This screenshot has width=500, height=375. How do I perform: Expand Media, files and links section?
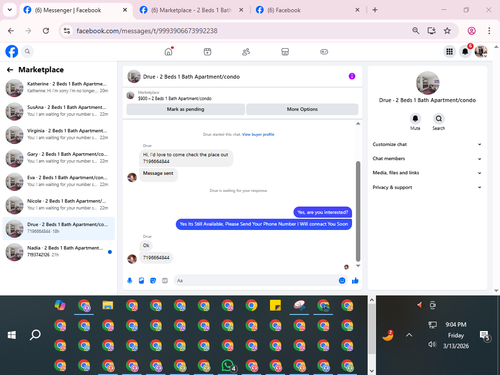tap(427, 173)
